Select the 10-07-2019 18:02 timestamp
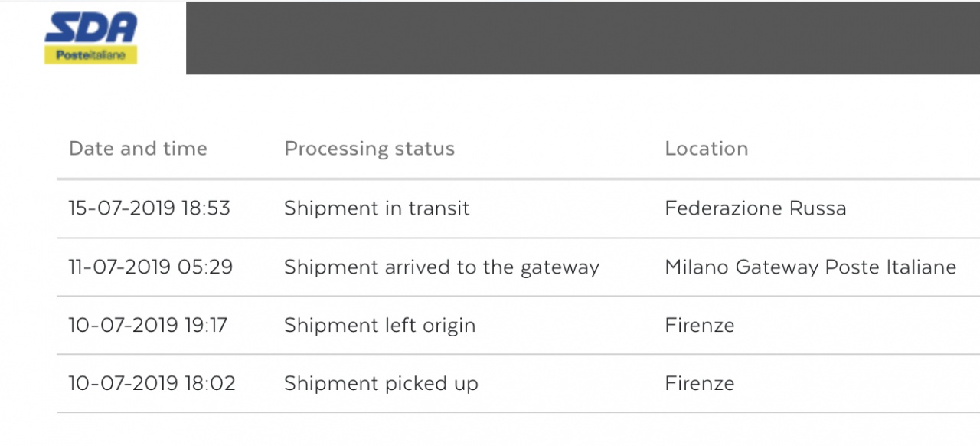 [x=152, y=384]
